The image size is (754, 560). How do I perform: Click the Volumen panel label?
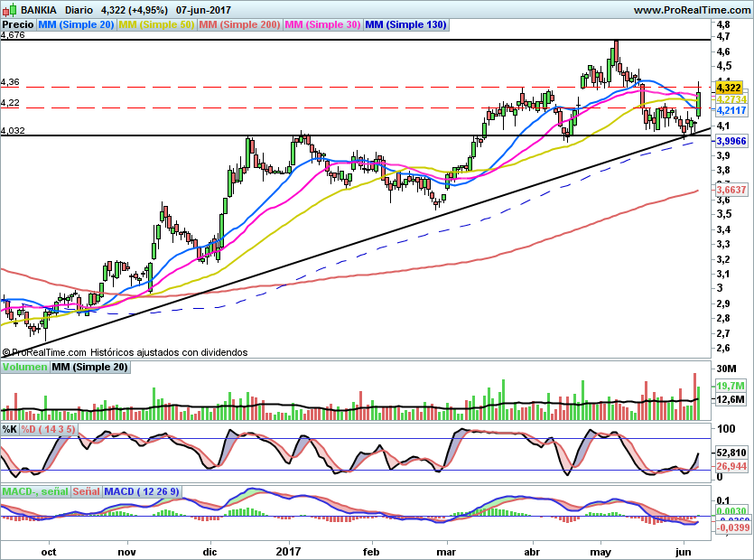coord(24,367)
